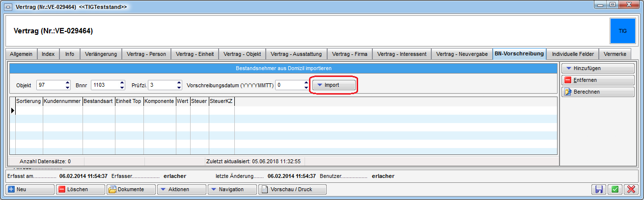This screenshot has width=644, height=200.
Task: Click the Sortierung column header
Action: tap(29, 101)
